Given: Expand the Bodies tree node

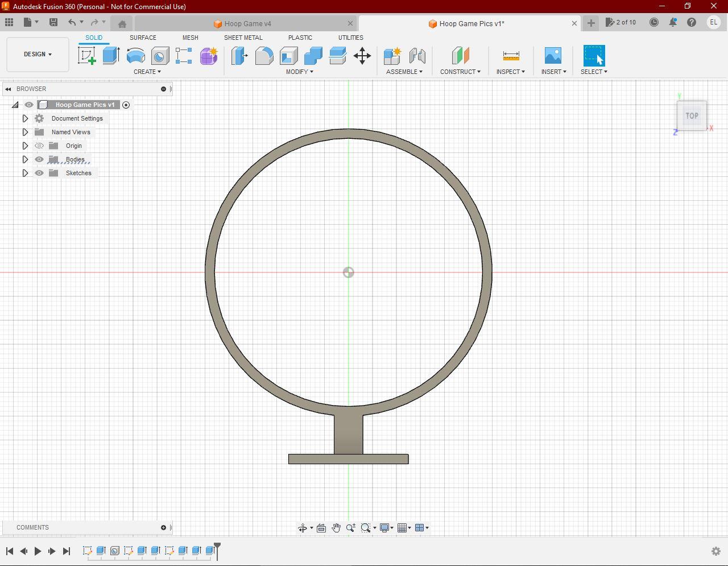Looking at the screenshot, I should [x=25, y=159].
